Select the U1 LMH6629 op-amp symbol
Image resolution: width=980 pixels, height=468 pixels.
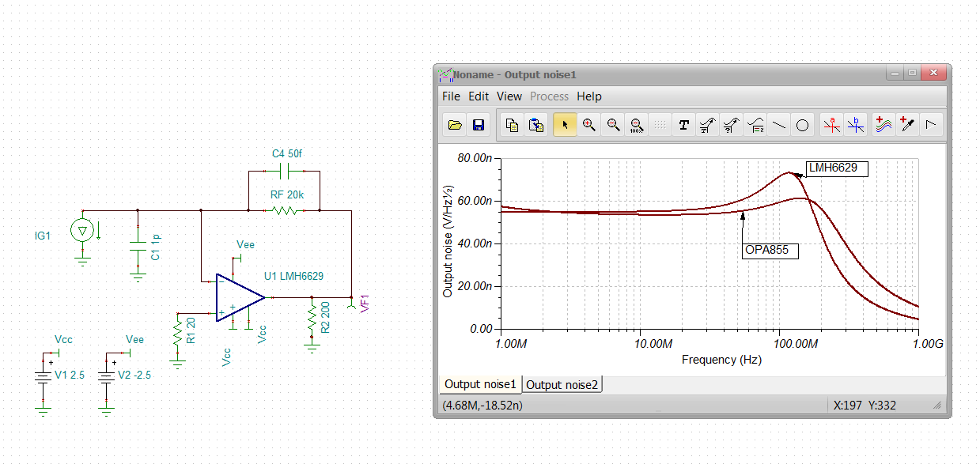240,297
